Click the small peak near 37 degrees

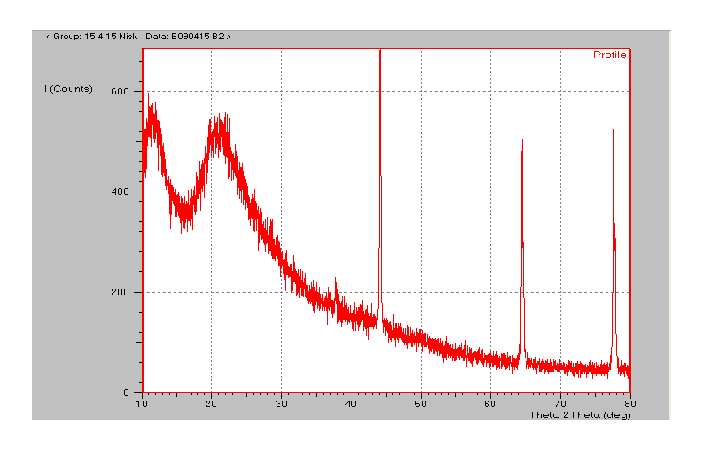pyautogui.click(x=335, y=290)
